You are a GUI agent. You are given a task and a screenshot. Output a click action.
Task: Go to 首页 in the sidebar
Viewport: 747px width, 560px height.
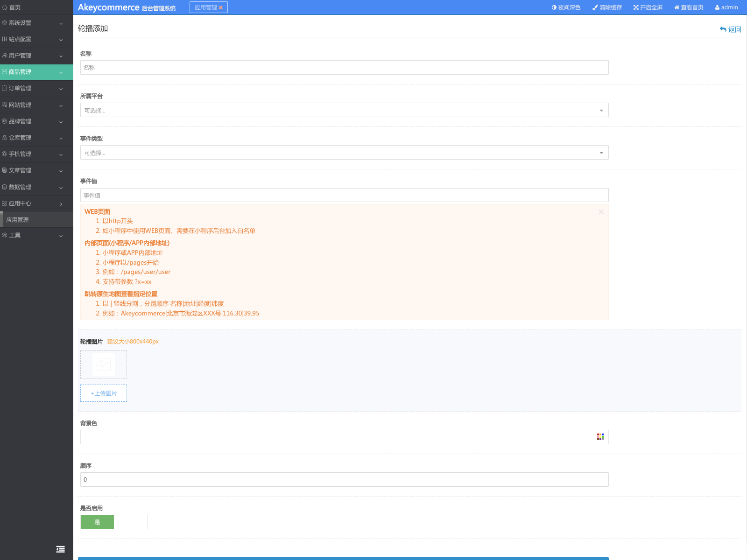[x=15, y=7]
